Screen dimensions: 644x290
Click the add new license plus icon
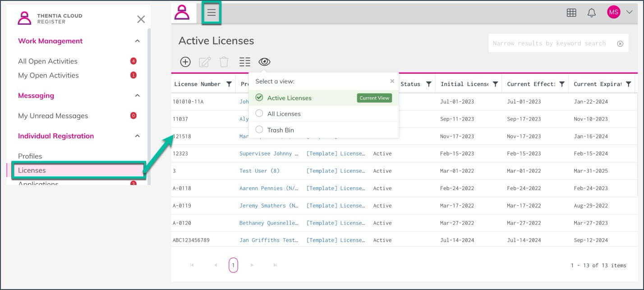click(185, 62)
